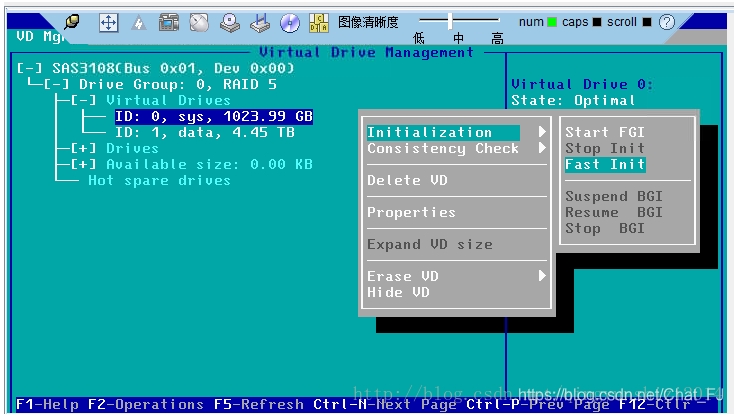Collapse the SAS3108 controller node
The width and height of the screenshot is (734, 414).
point(29,68)
